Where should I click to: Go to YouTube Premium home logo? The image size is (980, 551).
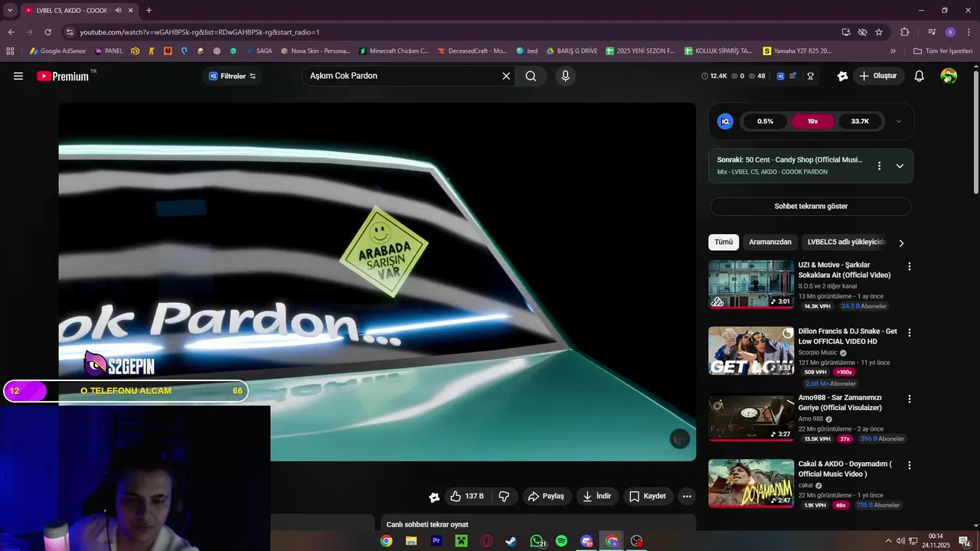64,76
